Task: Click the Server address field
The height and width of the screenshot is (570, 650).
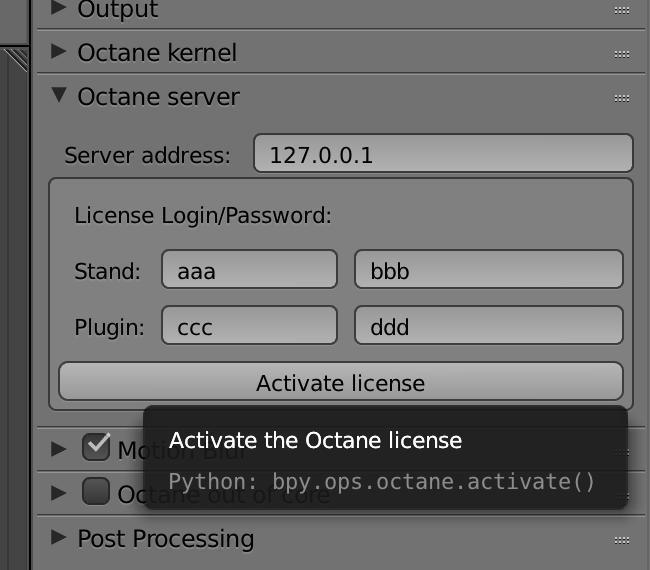Action: coord(443,154)
